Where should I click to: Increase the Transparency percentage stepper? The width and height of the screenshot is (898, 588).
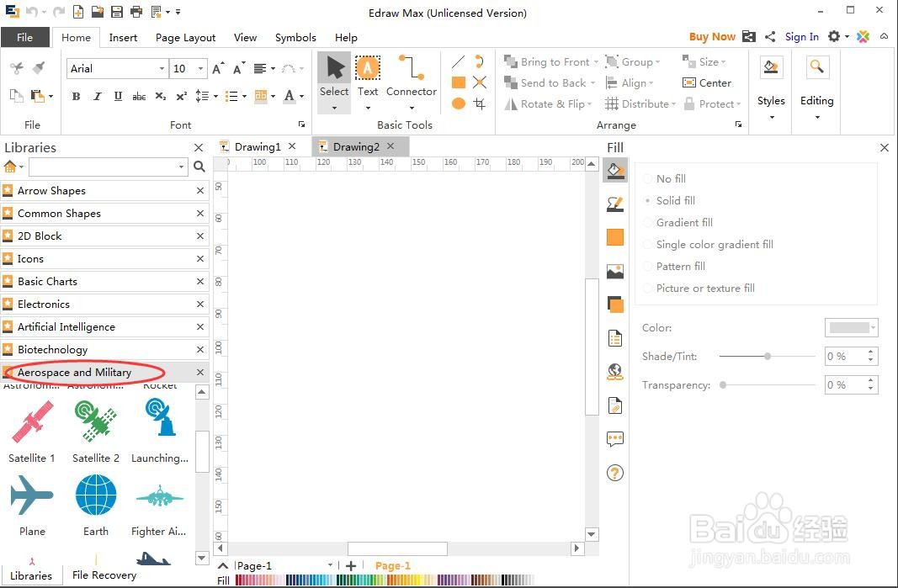[x=871, y=380]
